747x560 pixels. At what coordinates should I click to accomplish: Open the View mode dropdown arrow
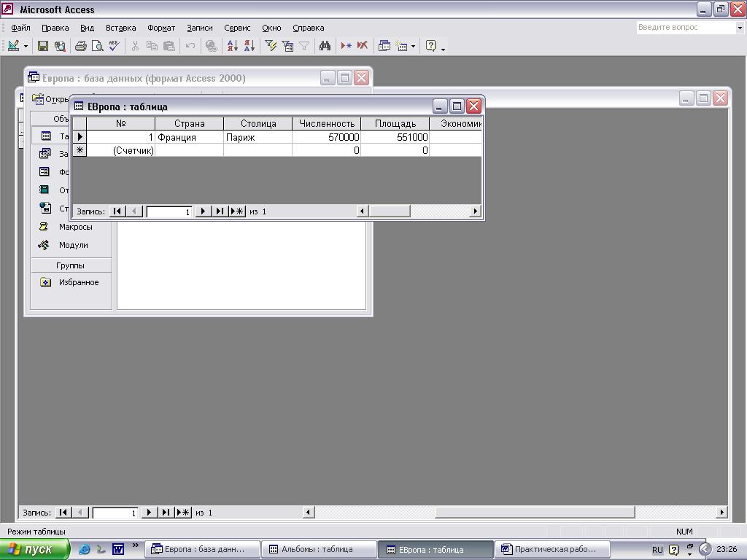(x=26, y=46)
